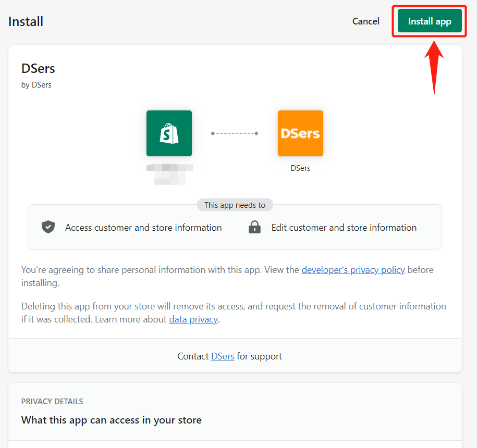Click the 'Install' page heading
477x448 pixels.
[26, 21]
